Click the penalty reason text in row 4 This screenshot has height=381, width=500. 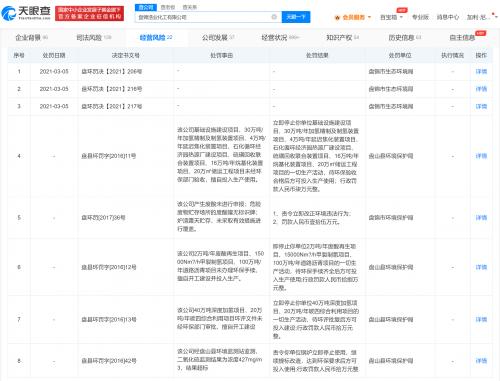coord(221,154)
